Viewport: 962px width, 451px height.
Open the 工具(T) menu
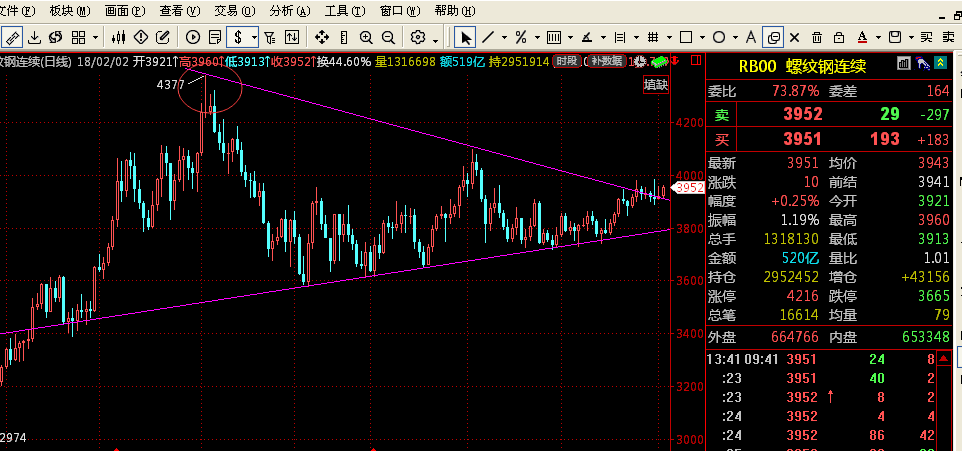tap(345, 11)
